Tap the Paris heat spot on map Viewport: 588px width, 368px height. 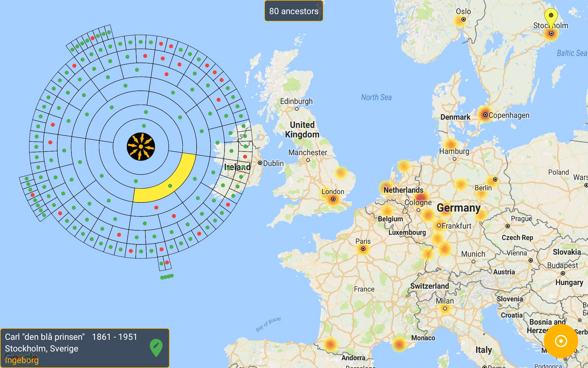click(x=363, y=249)
